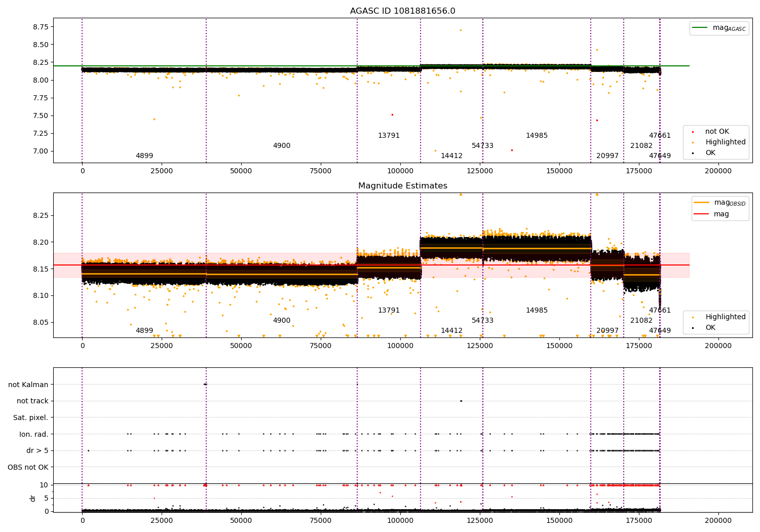760x532 pixels.
Task: Select the mag OBSID orange legend entry
Action: coord(719,203)
